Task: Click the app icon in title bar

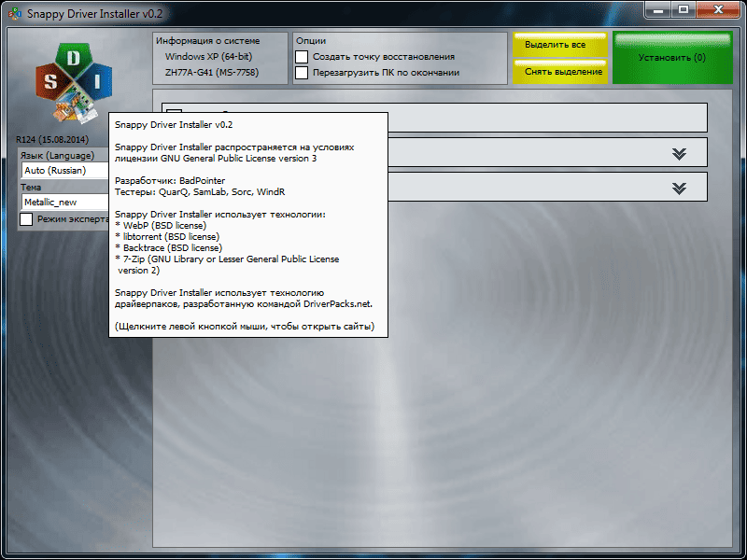Action: click(x=15, y=13)
